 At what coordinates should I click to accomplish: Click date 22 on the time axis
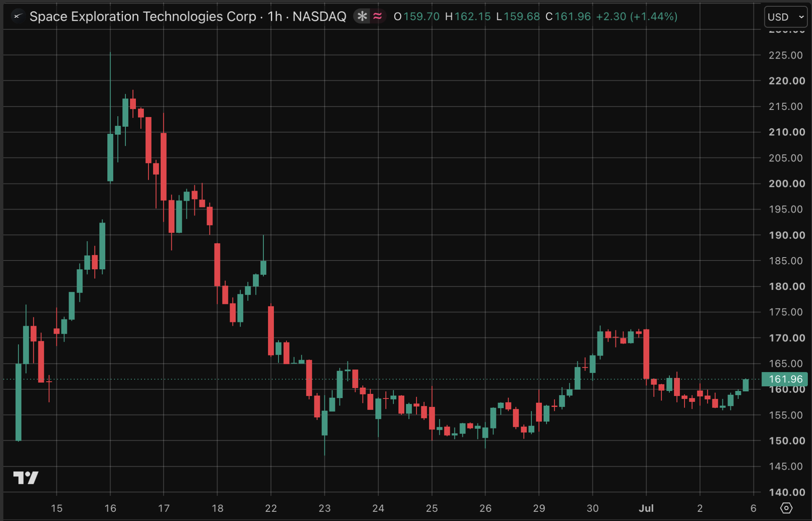[x=271, y=508]
